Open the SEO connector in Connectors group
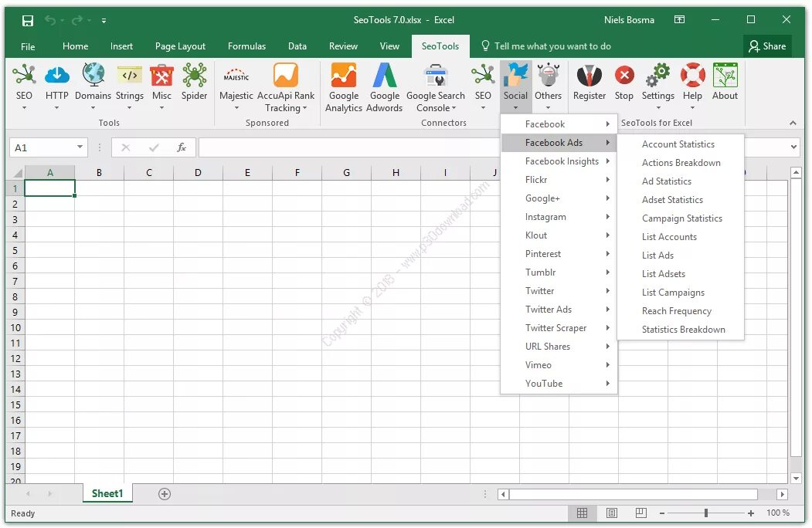Screen dimensions: 812x528 coord(483,86)
